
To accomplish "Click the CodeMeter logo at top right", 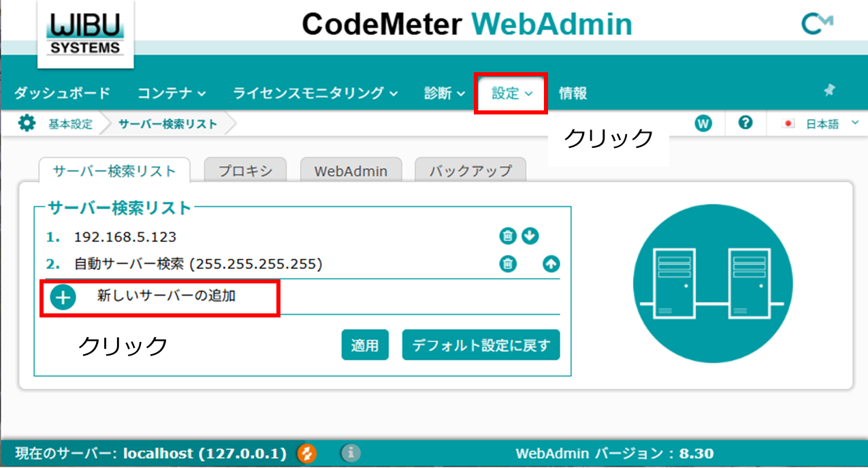I will pos(817,25).
